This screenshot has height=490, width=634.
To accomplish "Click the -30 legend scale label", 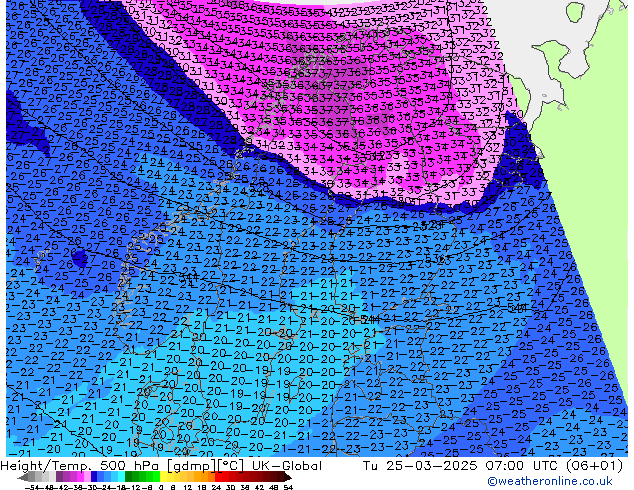I will [x=91, y=487].
